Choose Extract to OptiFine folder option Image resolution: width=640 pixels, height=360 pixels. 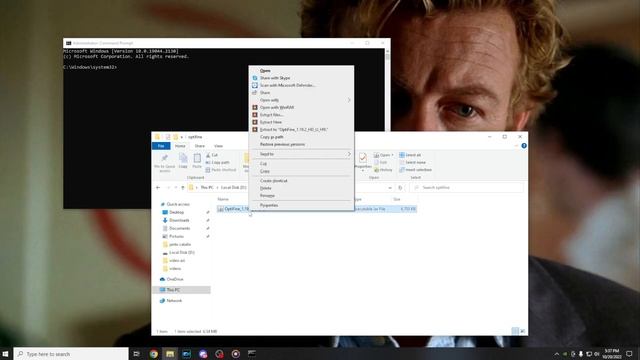tap(293, 129)
